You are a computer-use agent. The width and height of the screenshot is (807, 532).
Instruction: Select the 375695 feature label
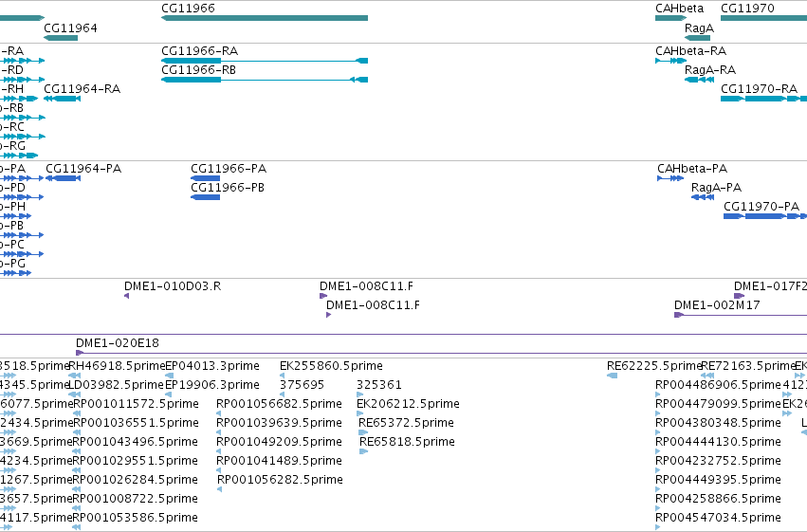[302, 385]
